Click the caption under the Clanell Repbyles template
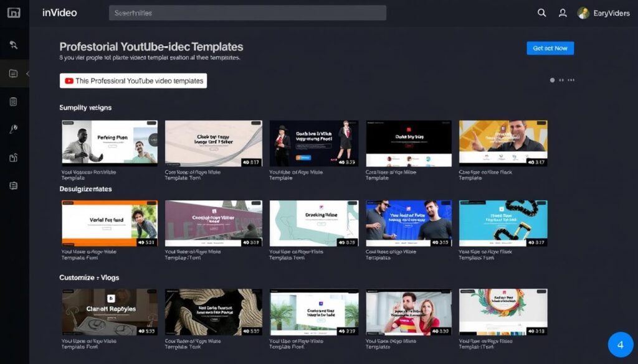 (88, 343)
